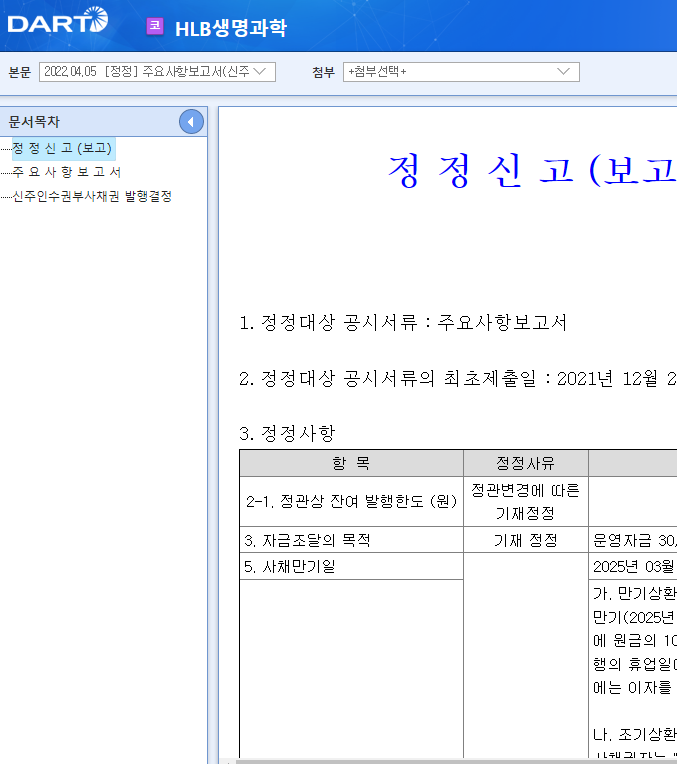Select 주 요 사 항 보 고 서 tree item
This screenshot has height=764, width=677.
point(67,172)
